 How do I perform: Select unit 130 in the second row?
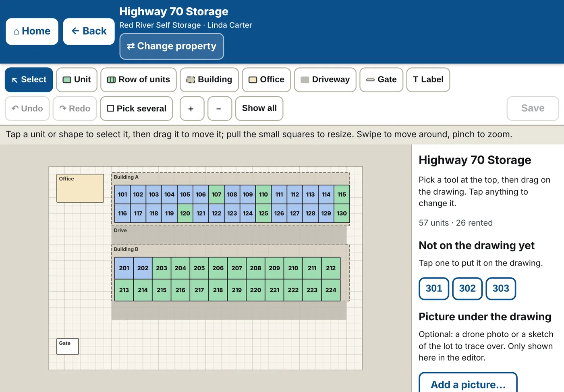(342, 214)
